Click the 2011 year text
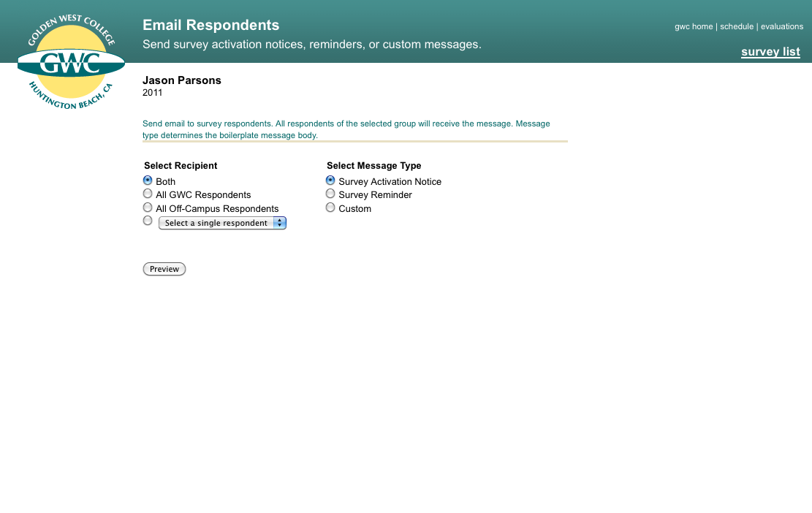 tap(152, 93)
